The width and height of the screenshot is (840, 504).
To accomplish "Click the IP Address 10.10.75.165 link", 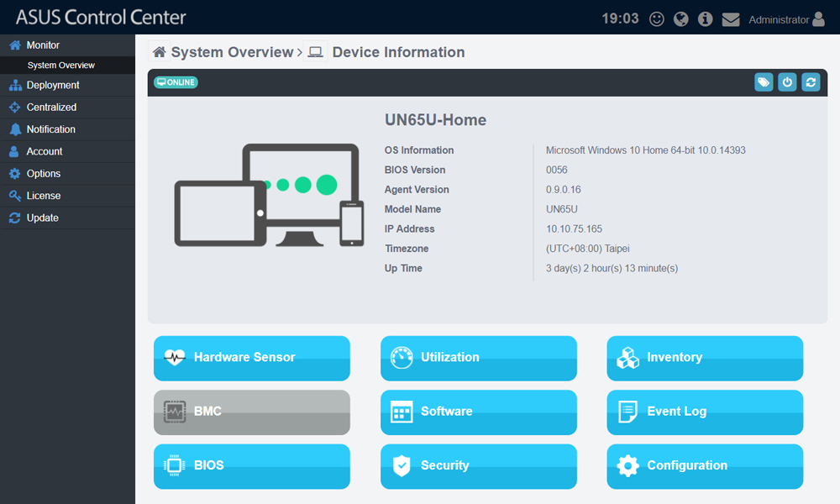I will [576, 228].
